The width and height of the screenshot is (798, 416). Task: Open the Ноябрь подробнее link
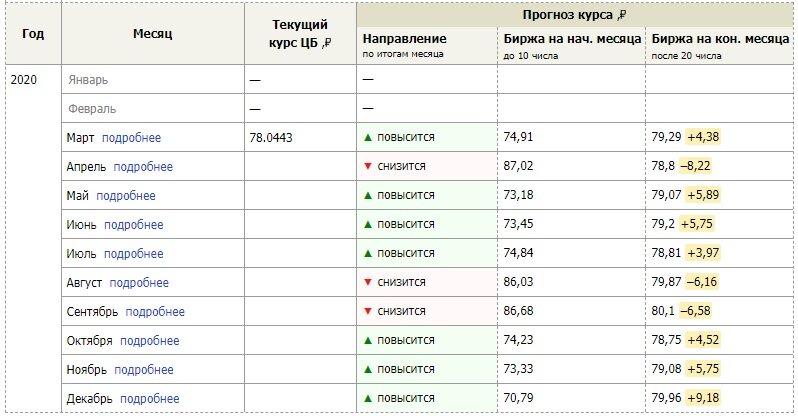pos(144,370)
